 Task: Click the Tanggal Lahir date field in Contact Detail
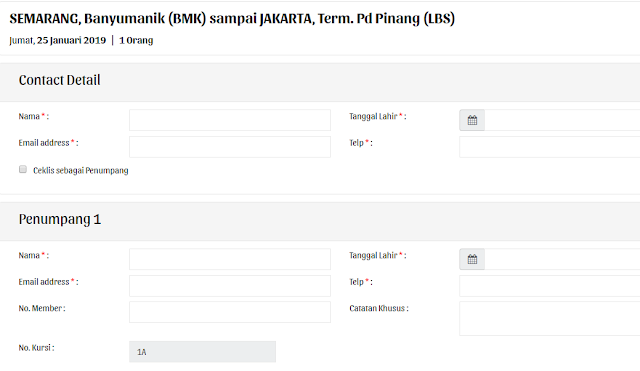point(562,120)
